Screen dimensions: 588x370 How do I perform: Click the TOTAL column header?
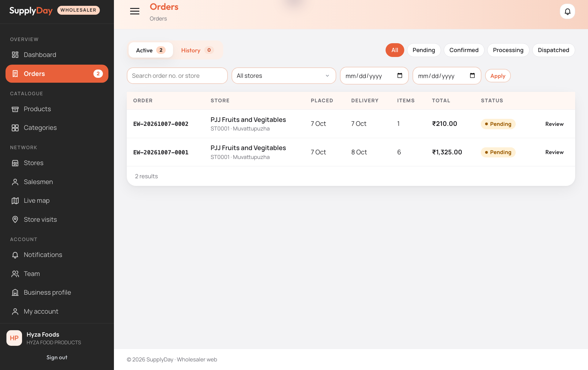pos(441,100)
